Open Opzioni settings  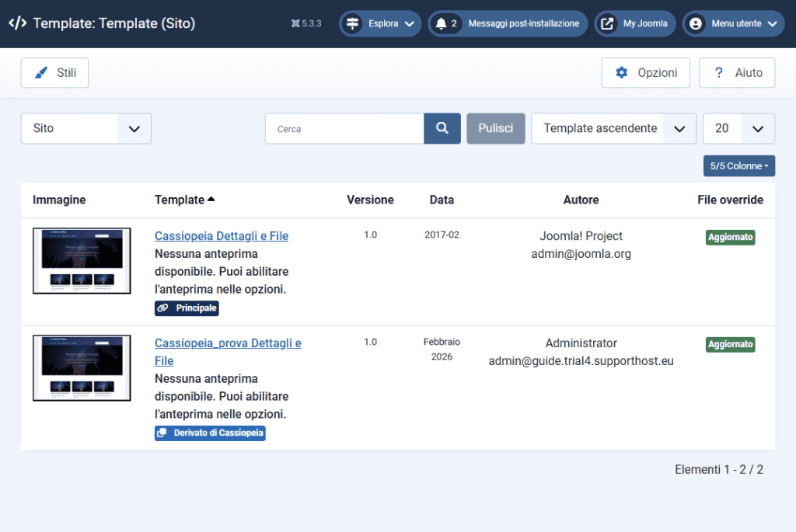tap(646, 72)
